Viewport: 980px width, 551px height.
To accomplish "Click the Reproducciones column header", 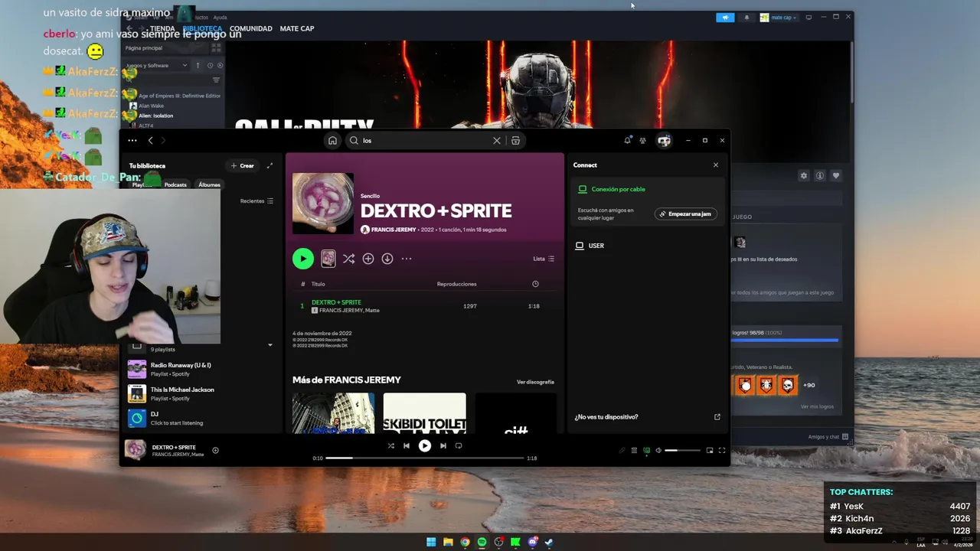I will (456, 284).
